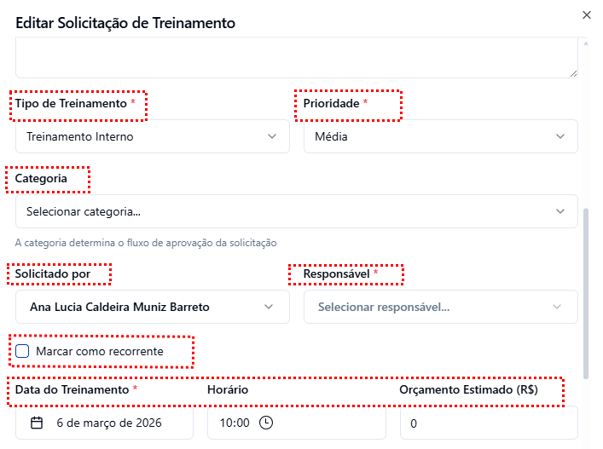Close the Editar Solicitação de Treinamento dialog
Screen dimensions: 603x449
tap(586, 14)
